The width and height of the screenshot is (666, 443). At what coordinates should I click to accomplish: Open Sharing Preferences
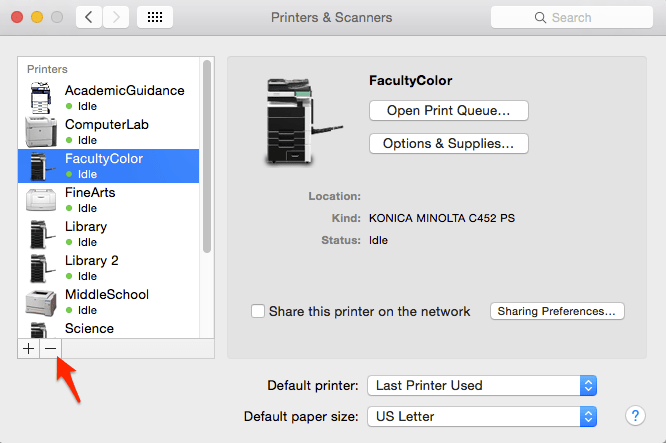pyautogui.click(x=557, y=311)
